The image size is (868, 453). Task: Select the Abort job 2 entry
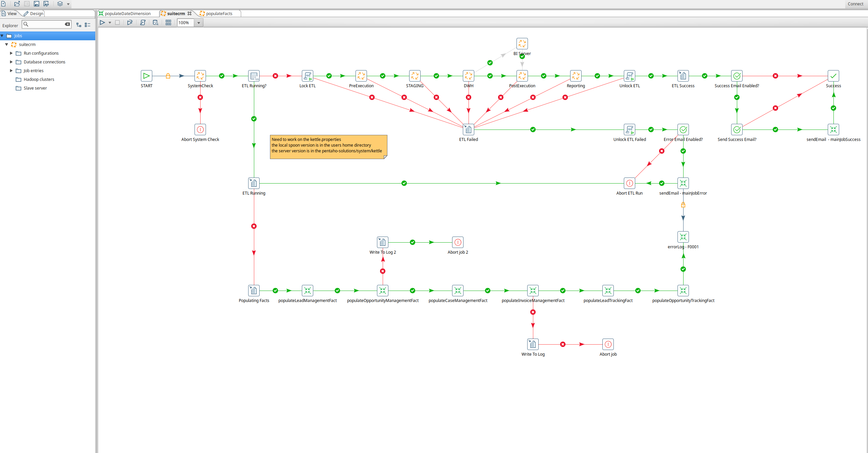coord(457,242)
